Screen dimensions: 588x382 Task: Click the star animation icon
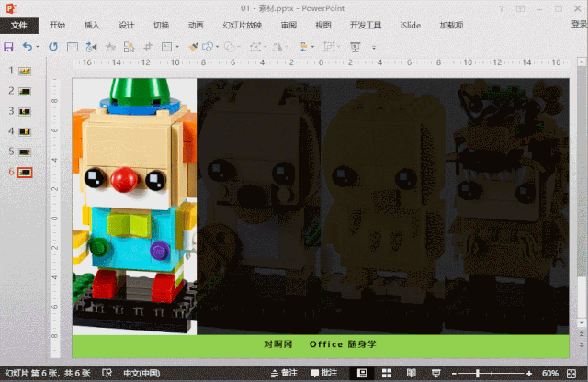[110, 47]
